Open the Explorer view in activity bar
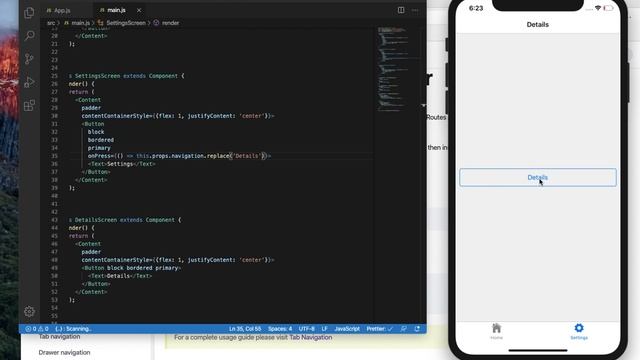 (29, 13)
